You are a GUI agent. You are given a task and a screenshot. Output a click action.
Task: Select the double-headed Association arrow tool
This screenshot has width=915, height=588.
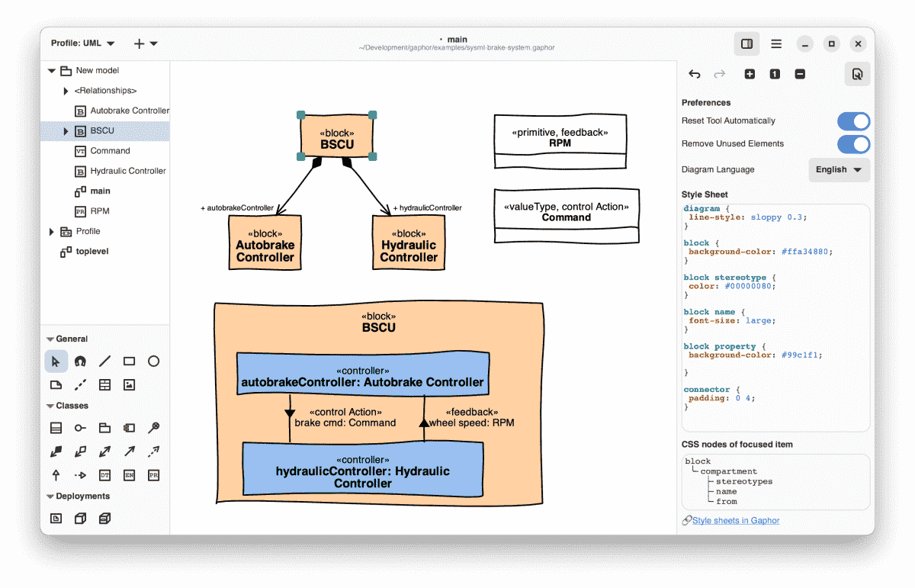coord(104,451)
